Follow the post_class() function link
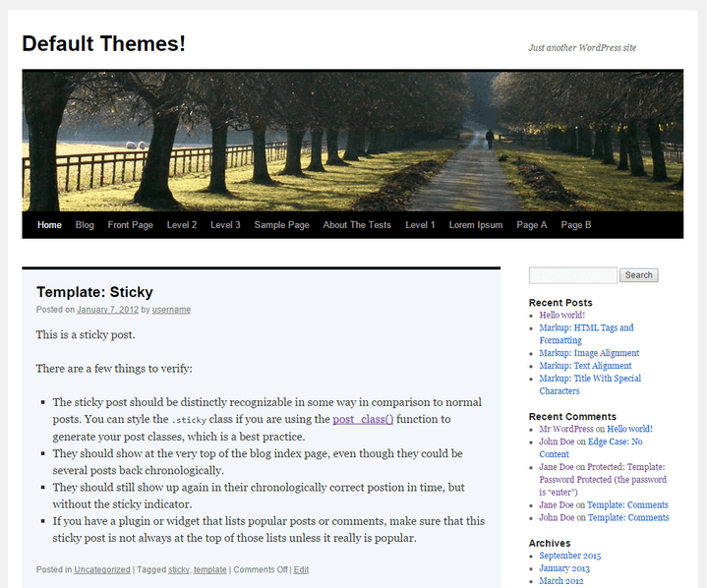 (363, 419)
